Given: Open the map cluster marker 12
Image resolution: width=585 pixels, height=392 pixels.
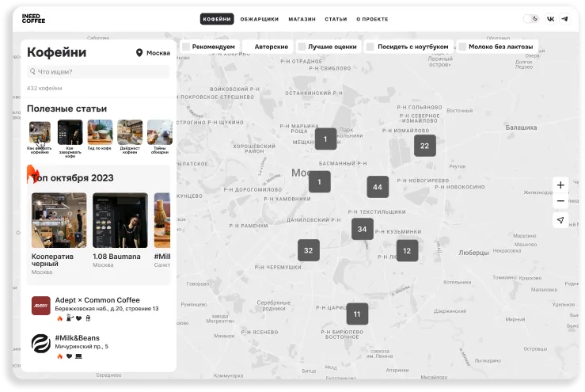Looking at the screenshot, I should click(x=407, y=251).
